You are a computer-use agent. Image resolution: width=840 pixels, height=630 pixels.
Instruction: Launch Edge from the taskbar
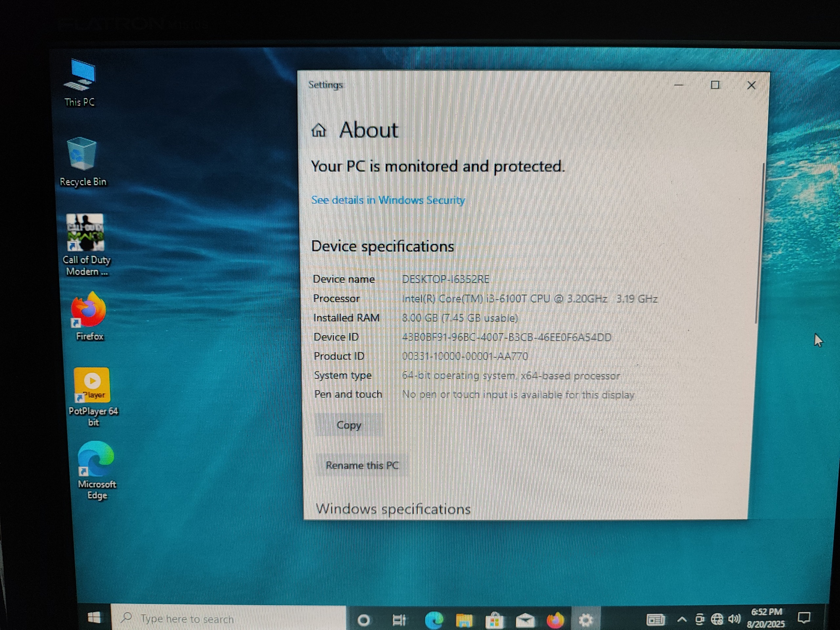(434, 620)
